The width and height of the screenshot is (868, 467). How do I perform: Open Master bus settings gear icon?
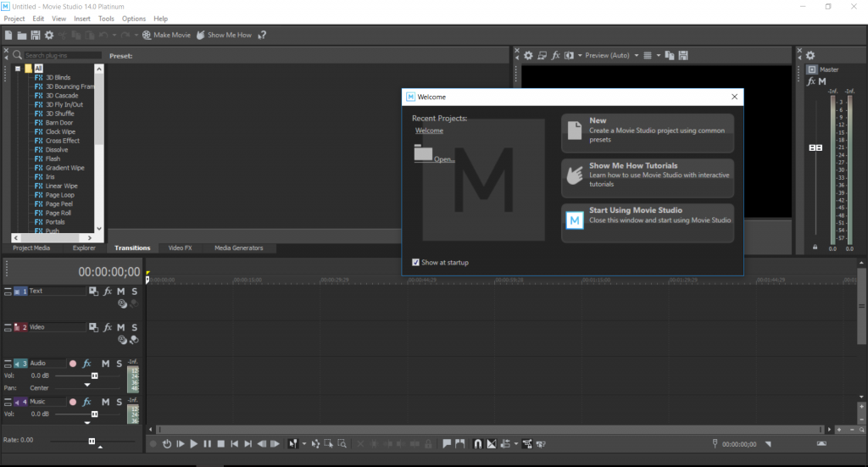(810, 55)
